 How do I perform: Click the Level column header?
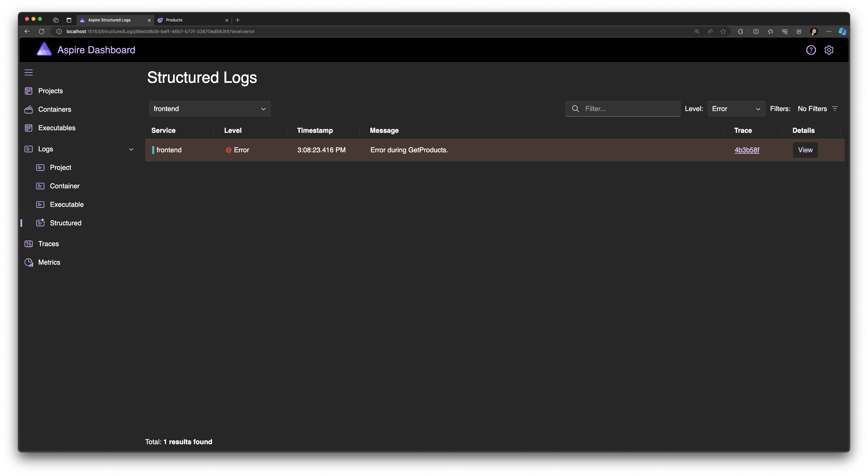click(233, 131)
